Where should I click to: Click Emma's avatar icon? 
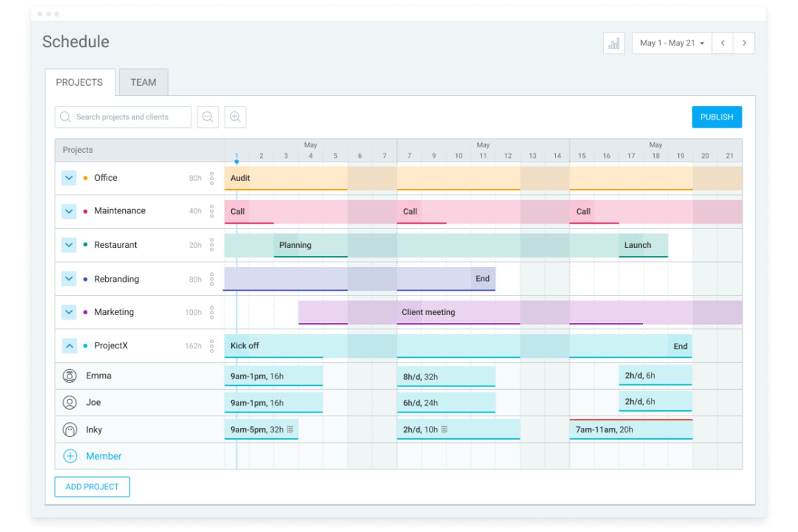click(70, 376)
